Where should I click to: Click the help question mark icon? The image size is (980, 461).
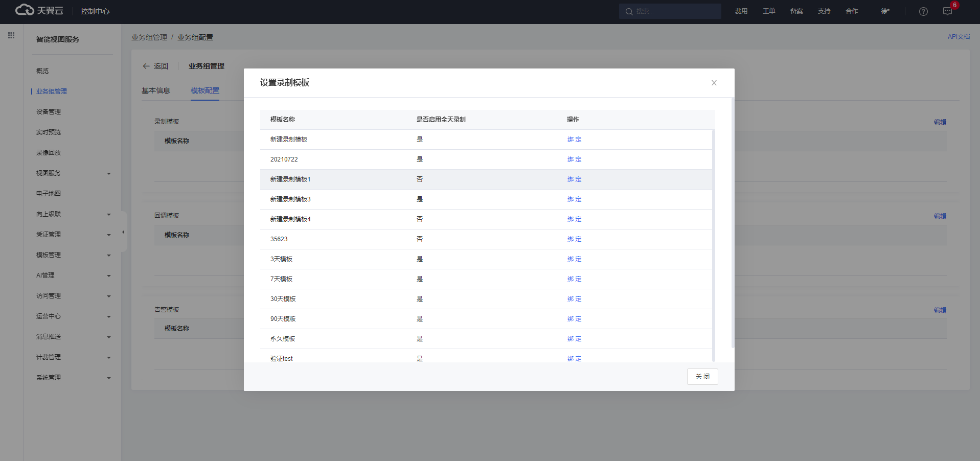click(923, 11)
